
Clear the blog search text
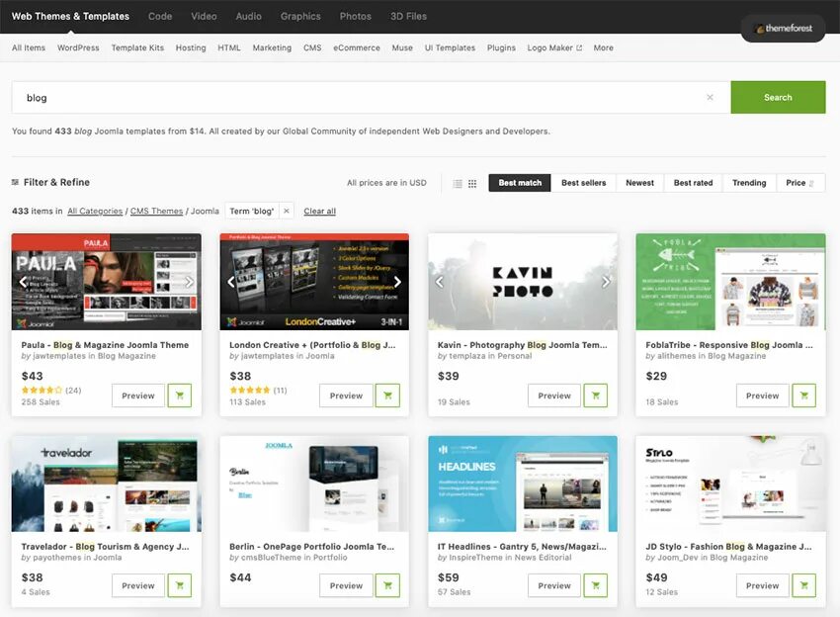(710, 98)
